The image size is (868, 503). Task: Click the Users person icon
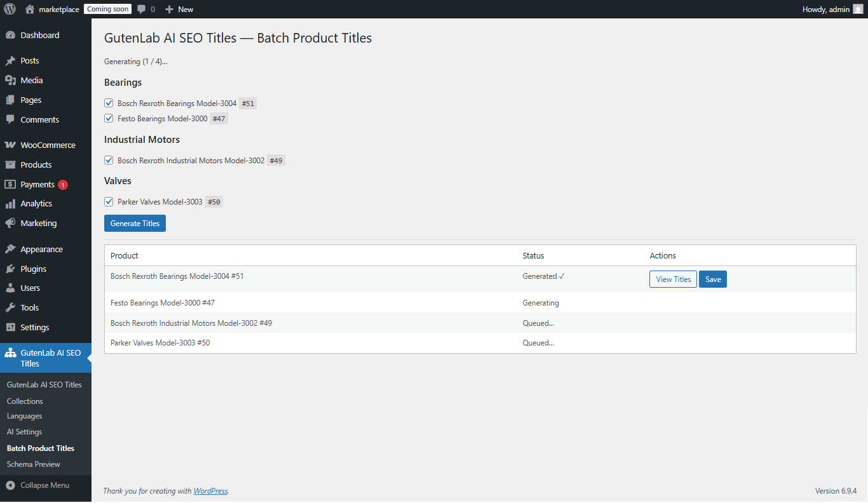[10, 288]
